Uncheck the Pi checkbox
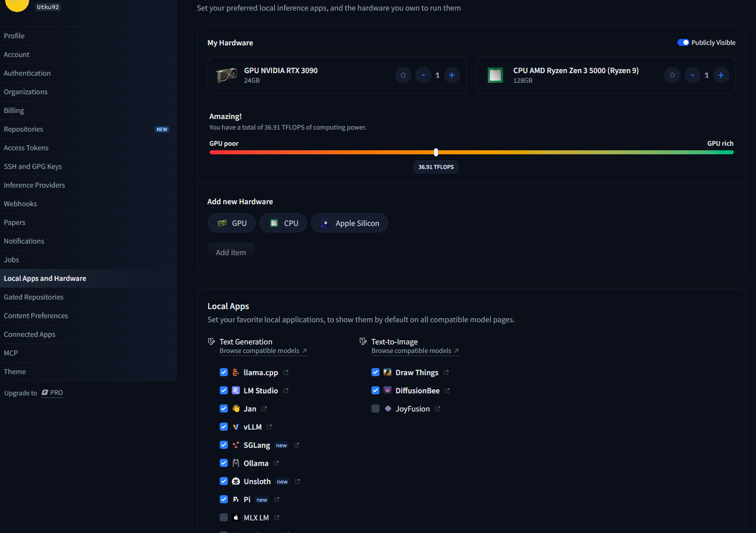The image size is (756, 533). (224, 499)
